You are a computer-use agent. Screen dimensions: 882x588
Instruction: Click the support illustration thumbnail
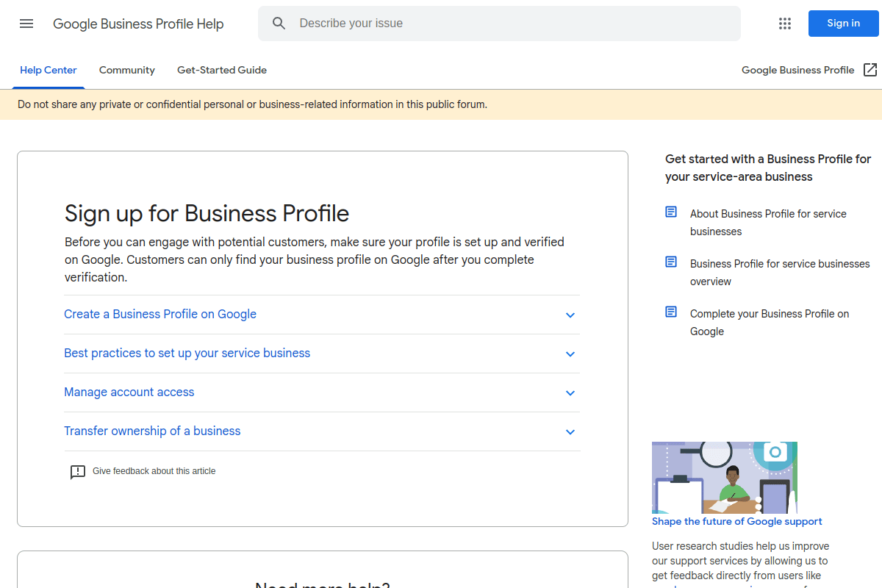click(x=724, y=478)
